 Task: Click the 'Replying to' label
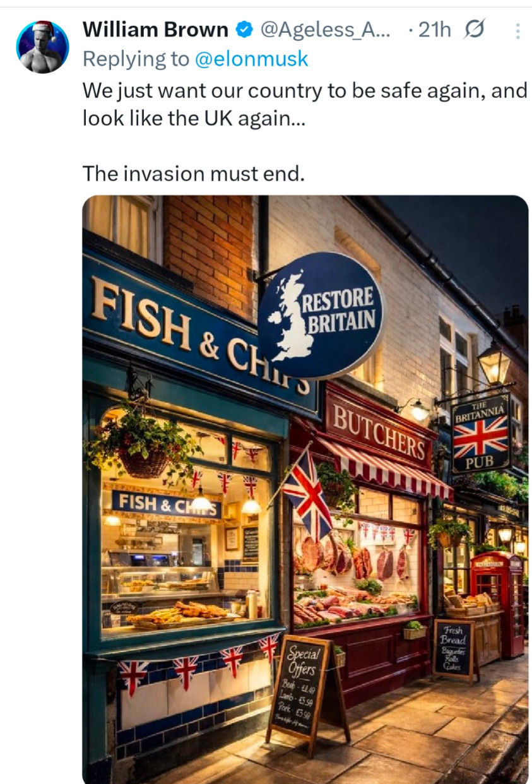136,59
